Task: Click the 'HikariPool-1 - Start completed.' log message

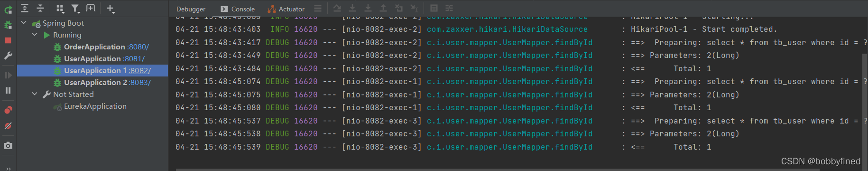Action: tap(704, 29)
